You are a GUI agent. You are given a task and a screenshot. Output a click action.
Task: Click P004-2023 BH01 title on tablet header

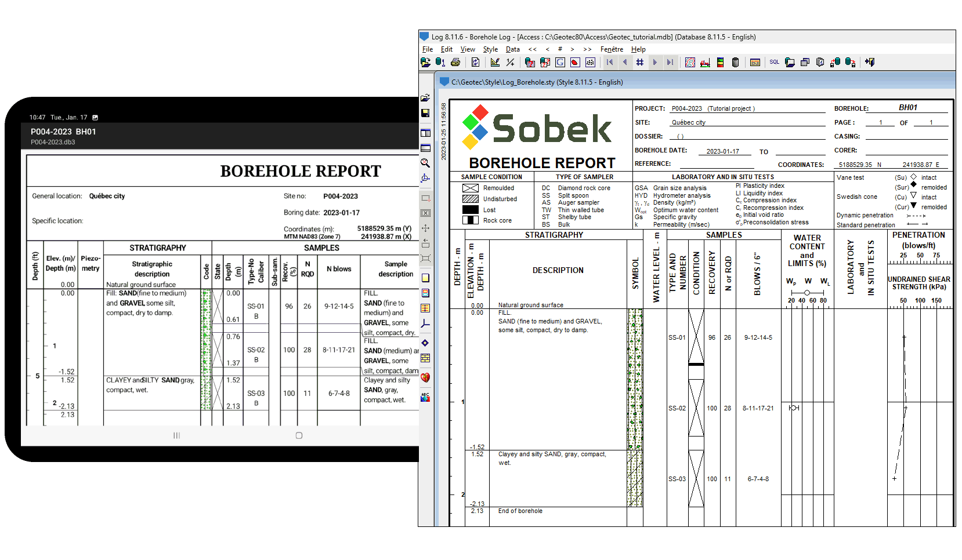point(63,132)
